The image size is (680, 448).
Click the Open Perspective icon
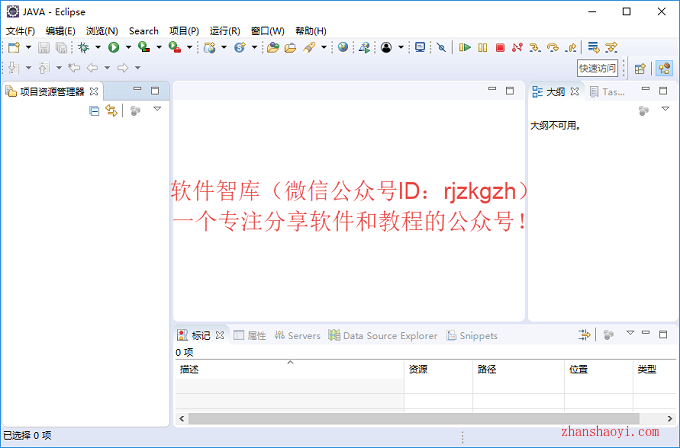(640, 69)
